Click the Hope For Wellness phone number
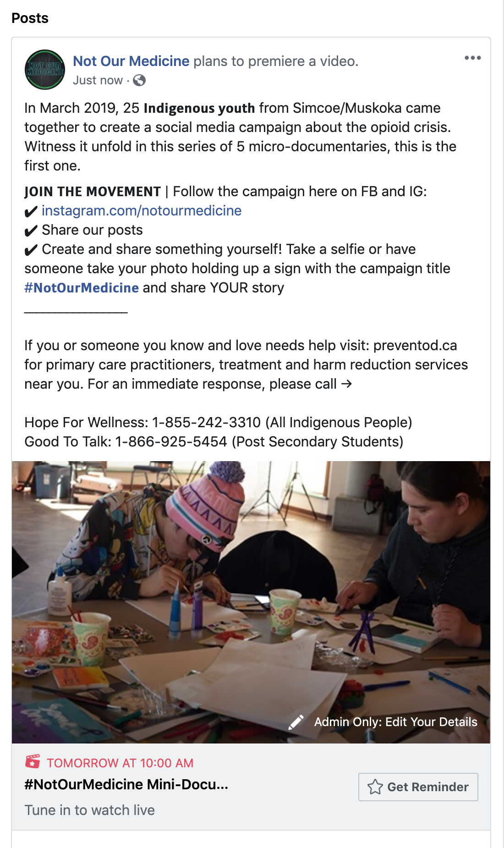Viewport: 504px width, 848px height. pyautogui.click(x=206, y=422)
